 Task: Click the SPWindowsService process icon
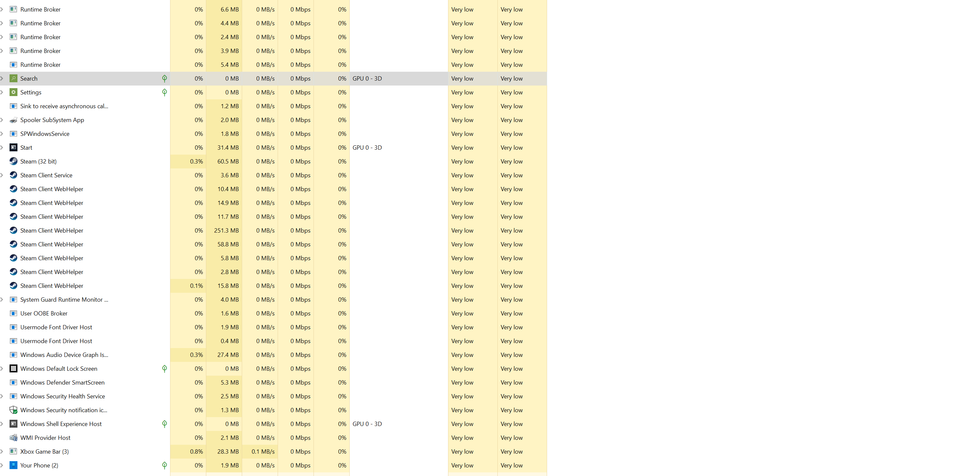[13, 134]
